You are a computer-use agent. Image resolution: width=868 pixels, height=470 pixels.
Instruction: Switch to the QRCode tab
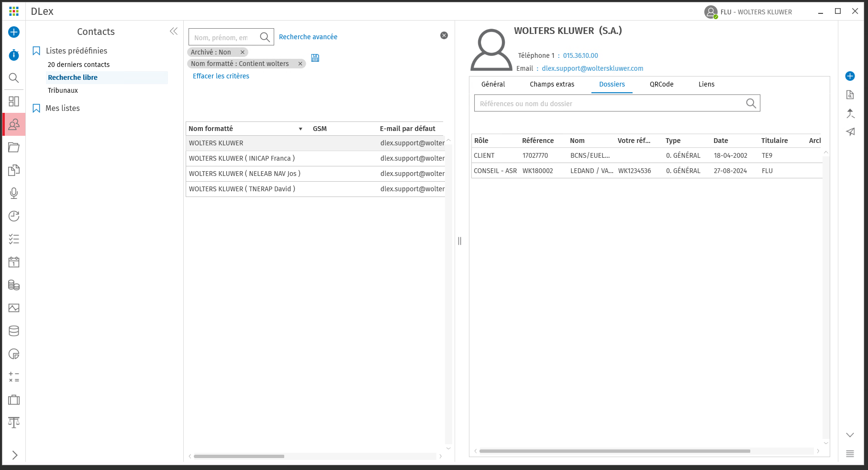point(661,84)
